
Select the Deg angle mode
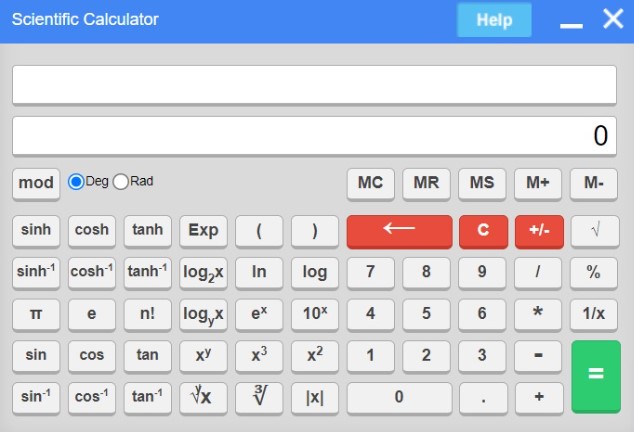click(76, 182)
